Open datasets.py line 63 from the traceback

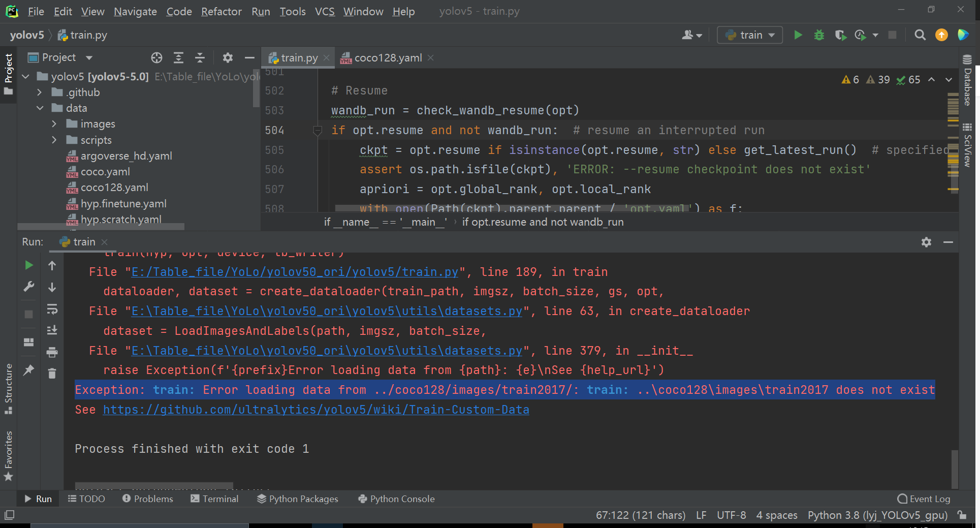coord(328,311)
